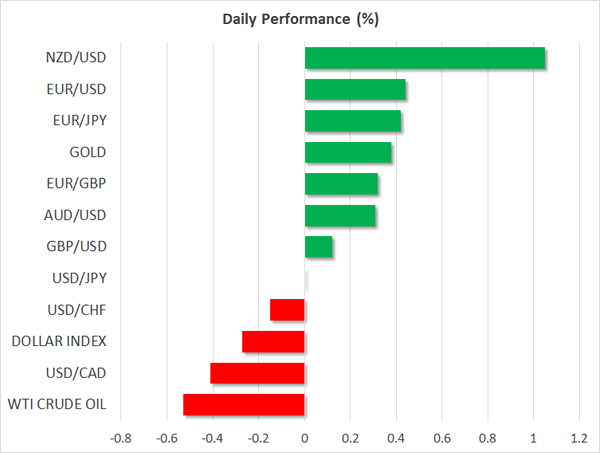Click the red USD/CHF bar
The width and height of the screenshot is (600, 453).
coord(287,310)
